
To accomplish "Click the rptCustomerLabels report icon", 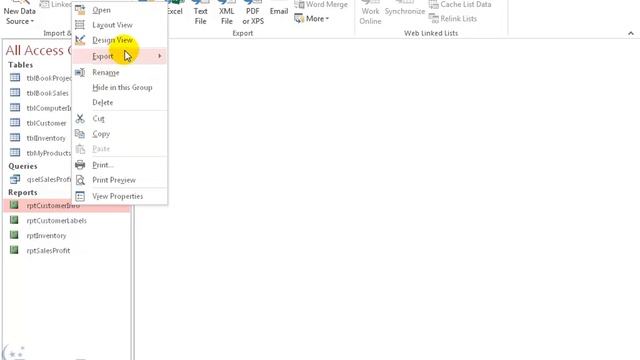I will pyautogui.click(x=14, y=220).
